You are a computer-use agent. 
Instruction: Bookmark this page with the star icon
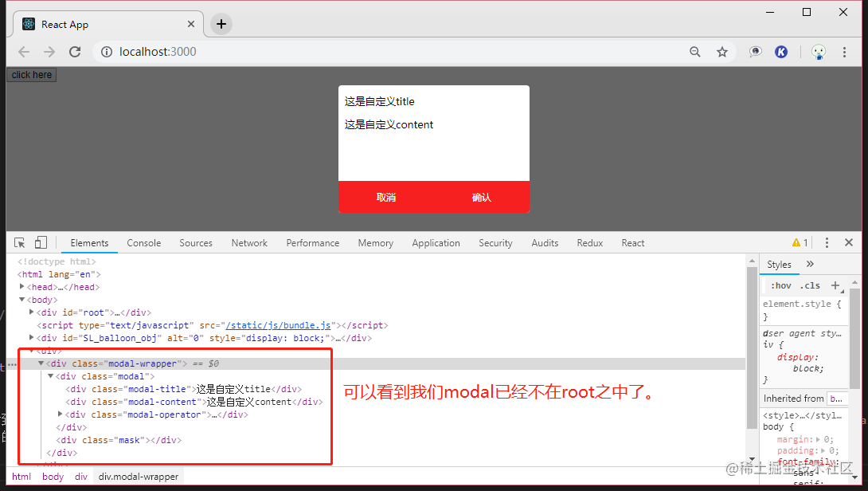coord(721,52)
